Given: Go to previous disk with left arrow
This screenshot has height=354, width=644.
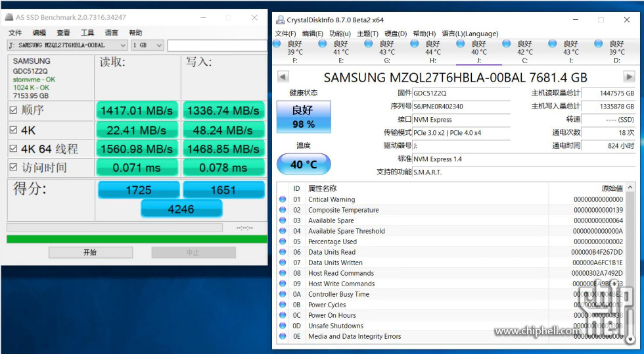Looking at the screenshot, I should tap(283, 76).
